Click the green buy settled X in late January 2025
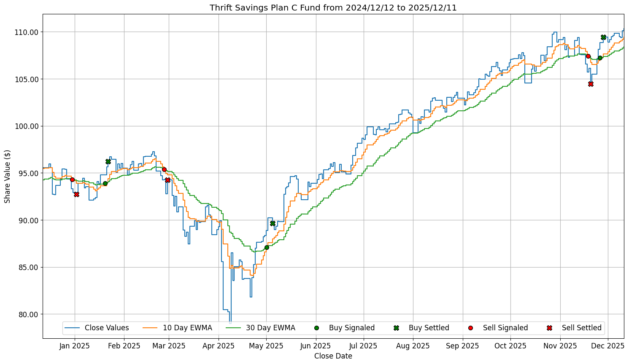The image size is (629, 364). 108,161
